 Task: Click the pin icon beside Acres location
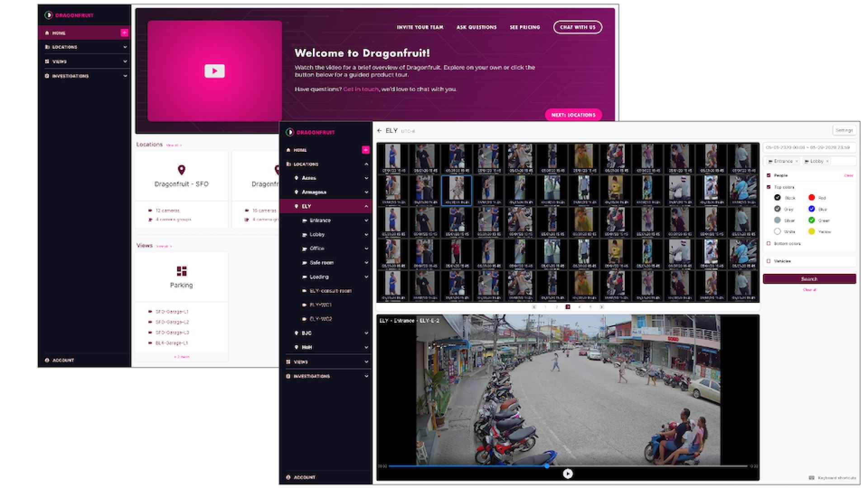[x=297, y=178]
